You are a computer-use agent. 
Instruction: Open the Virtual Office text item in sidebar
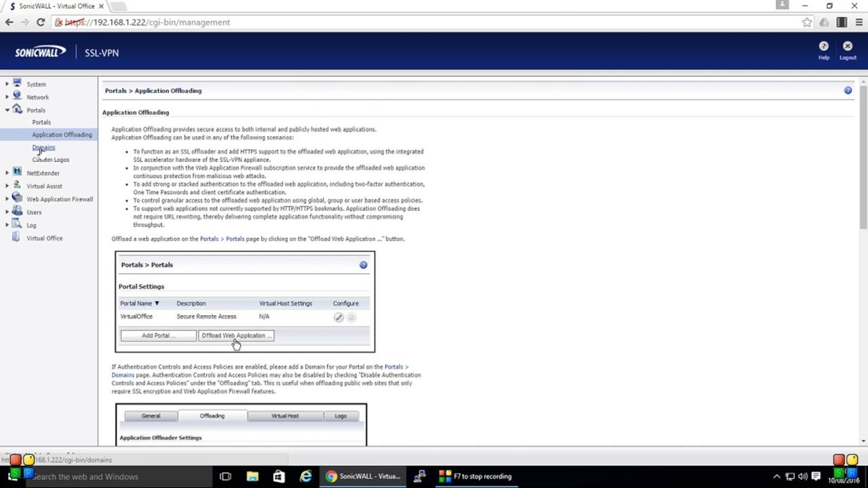(x=45, y=238)
